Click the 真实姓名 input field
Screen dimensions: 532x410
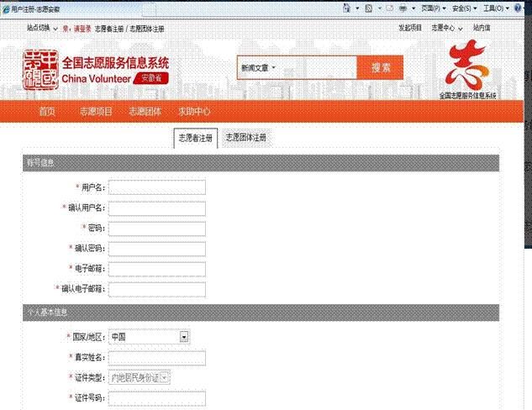point(157,358)
